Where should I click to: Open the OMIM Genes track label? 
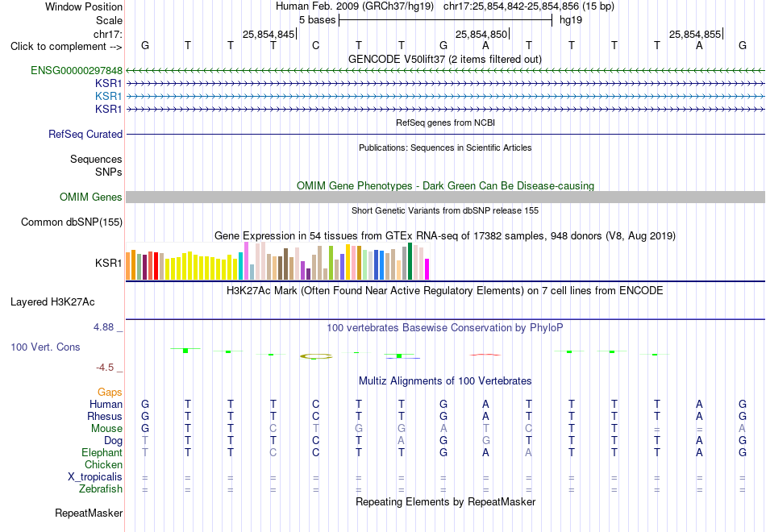90,197
